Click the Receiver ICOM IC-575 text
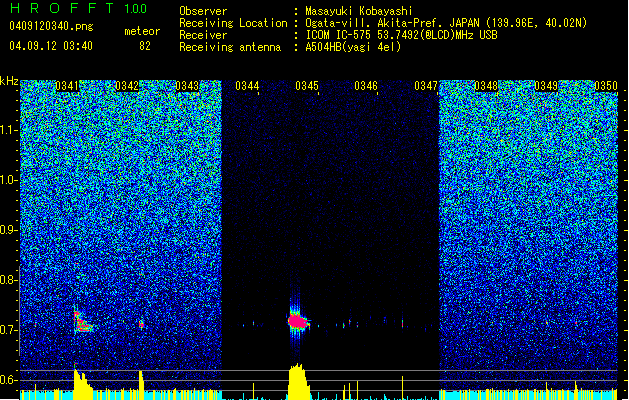Screen dimensions: 629x400 tap(401, 35)
